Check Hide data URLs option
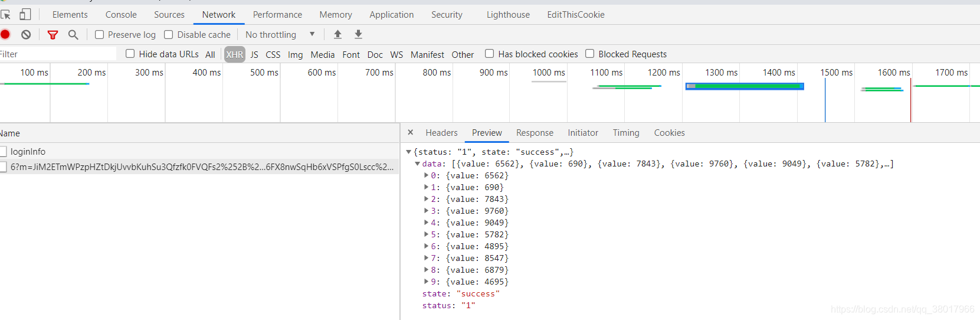Screen dimensions: 980x320 click(130, 54)
